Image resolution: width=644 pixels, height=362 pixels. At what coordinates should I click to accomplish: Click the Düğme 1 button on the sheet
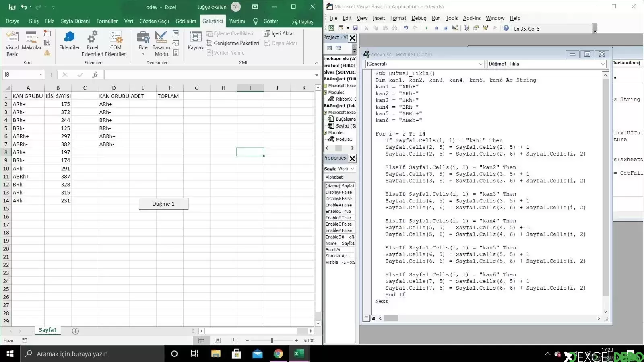click(x=163, y=204)
